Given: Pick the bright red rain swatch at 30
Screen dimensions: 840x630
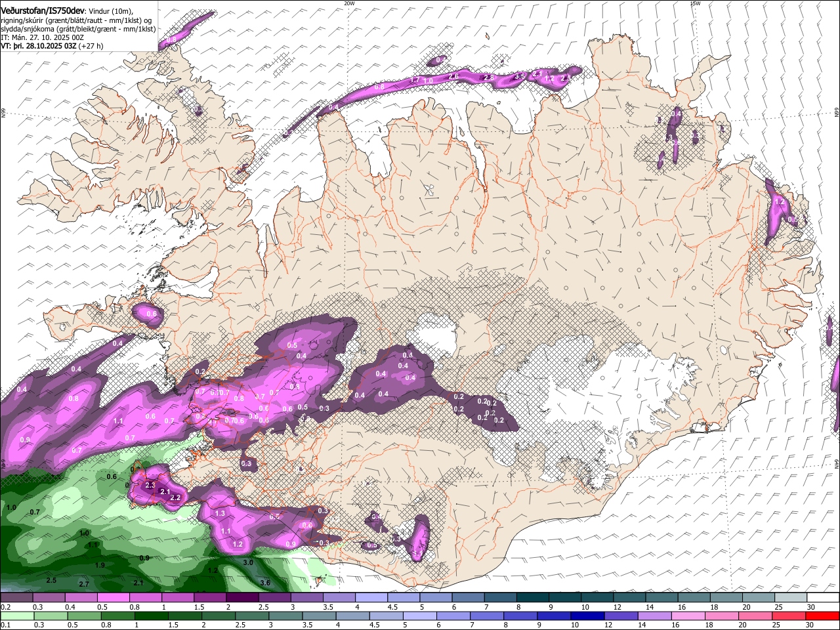Looking at the screenshot, I should [x=823, y=616].
